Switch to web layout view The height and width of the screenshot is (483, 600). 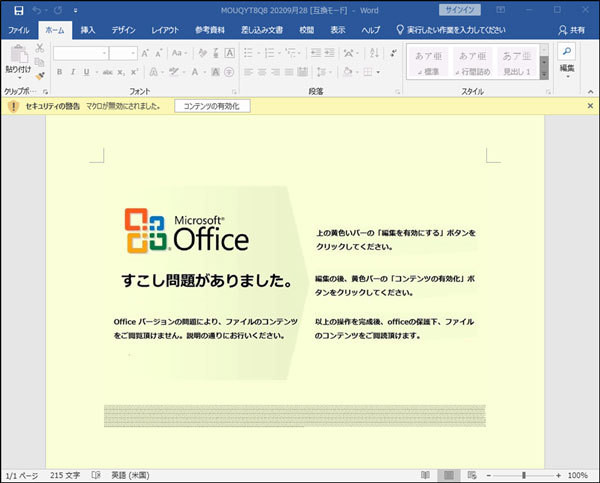click(472, 475)
